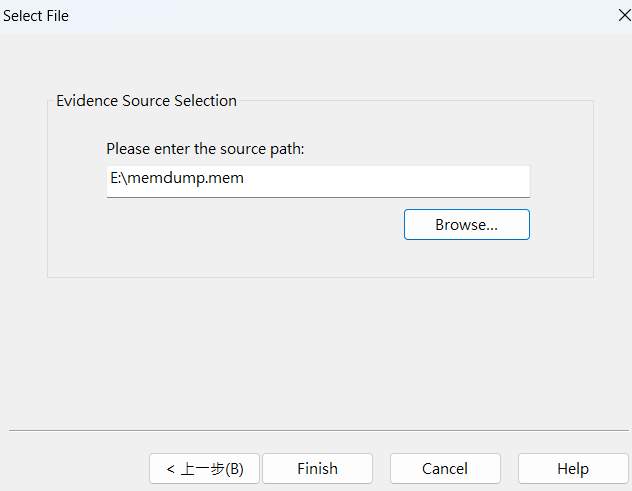Click the Select File title text
632x491 pixels.
point(36,16)
